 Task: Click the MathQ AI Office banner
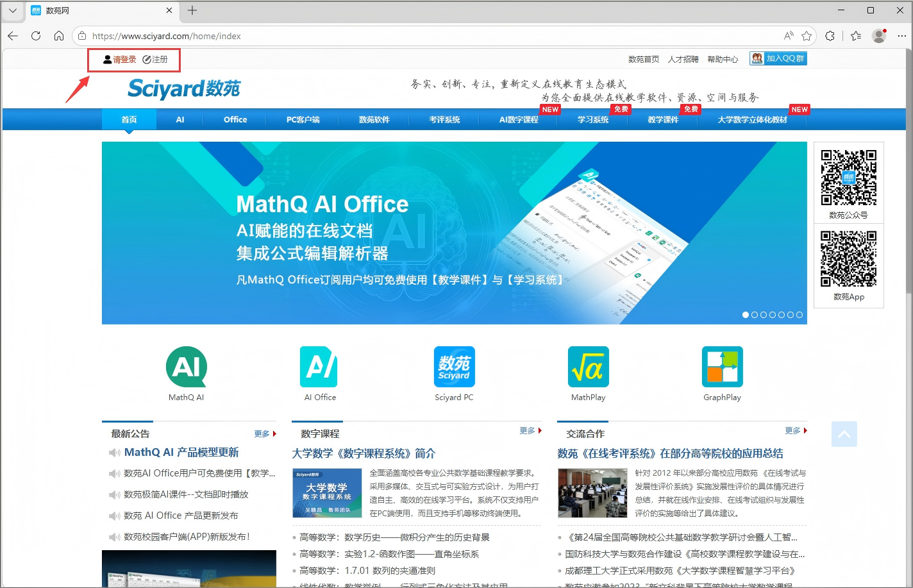coord(455,233)
